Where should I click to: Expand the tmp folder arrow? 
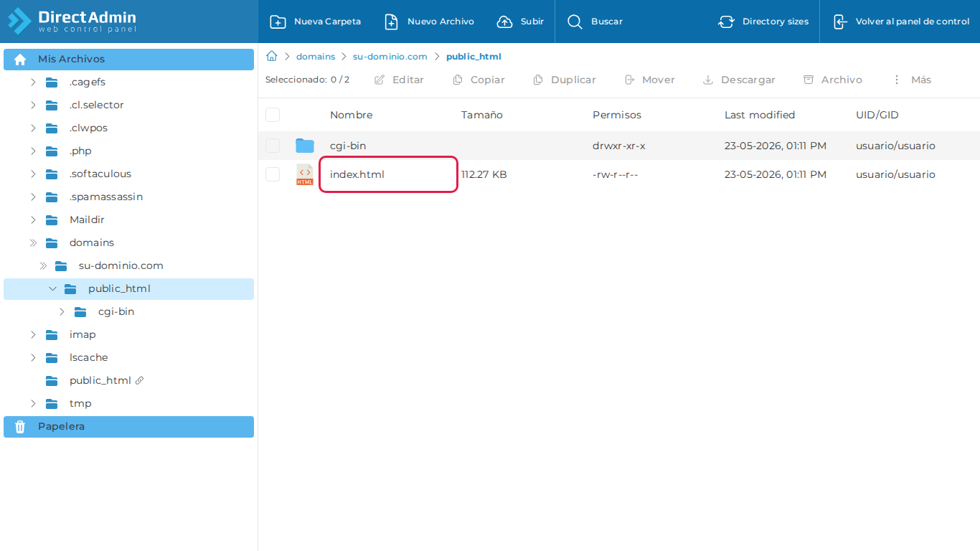[x=33, y=403]
